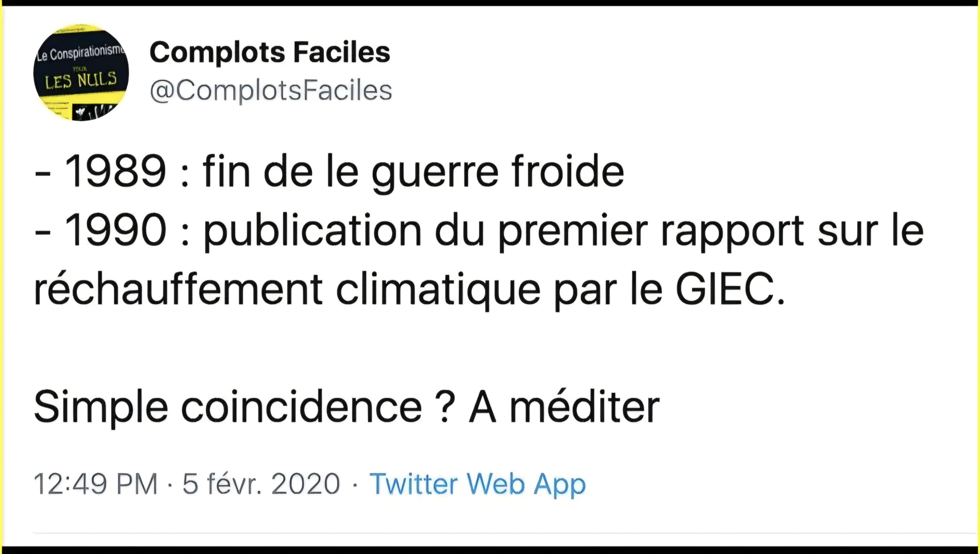
Task: Click the Complots Faciles profile avatar
Action: click(81, 72)
